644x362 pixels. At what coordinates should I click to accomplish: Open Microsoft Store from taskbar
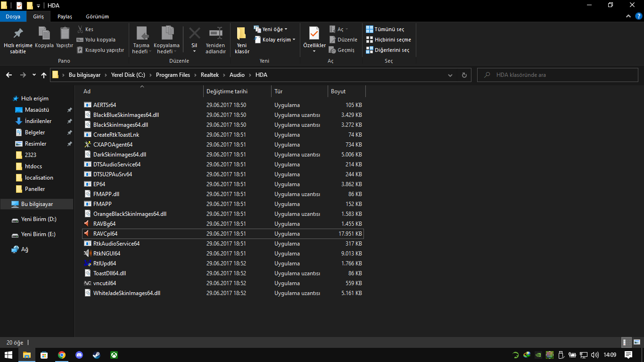[x=44, y=355]
